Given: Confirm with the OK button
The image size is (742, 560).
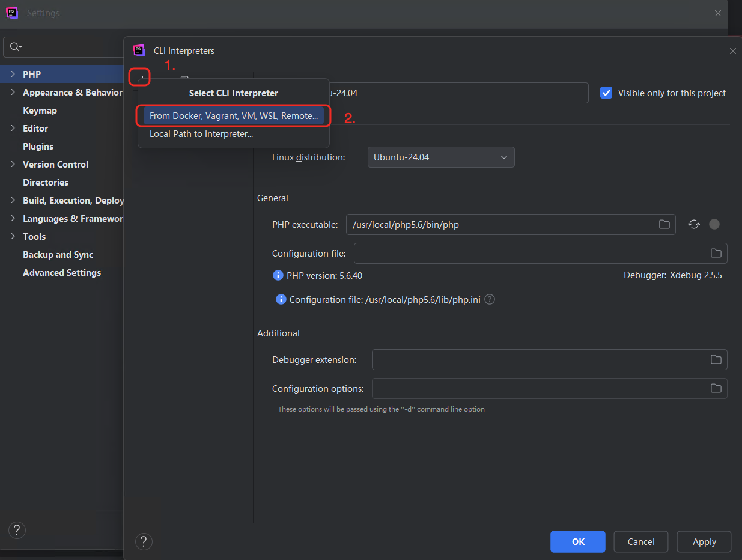Looking at the screenshot, I should [578, 541].
